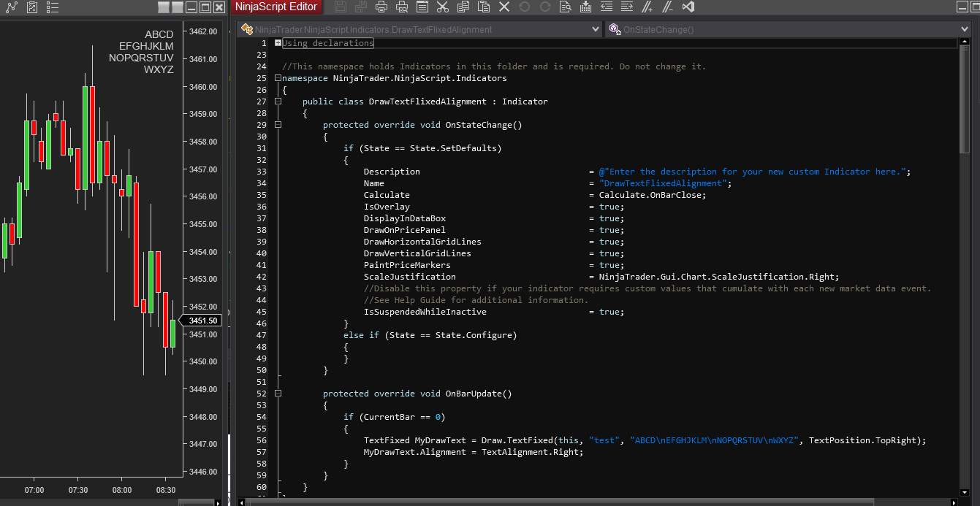
Task: Click the Delete X icon in toolbar
Action: click(x=504, y=7)
